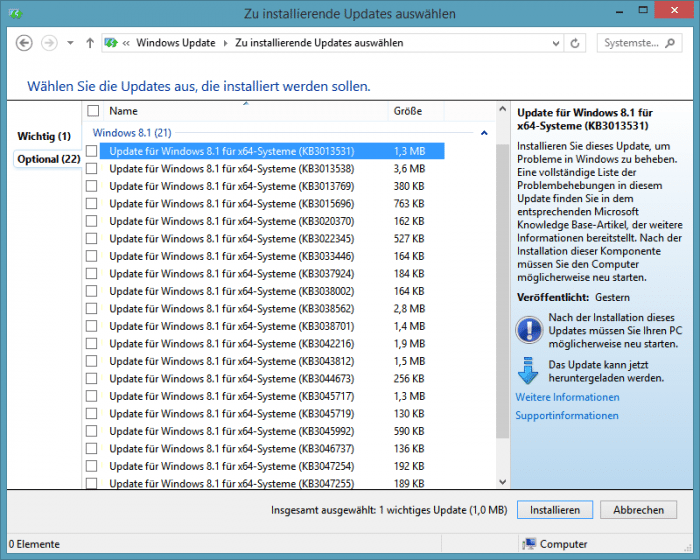Select update row KB3043812
The height and width of the screenshot is (560, 700).
[272, 361]
